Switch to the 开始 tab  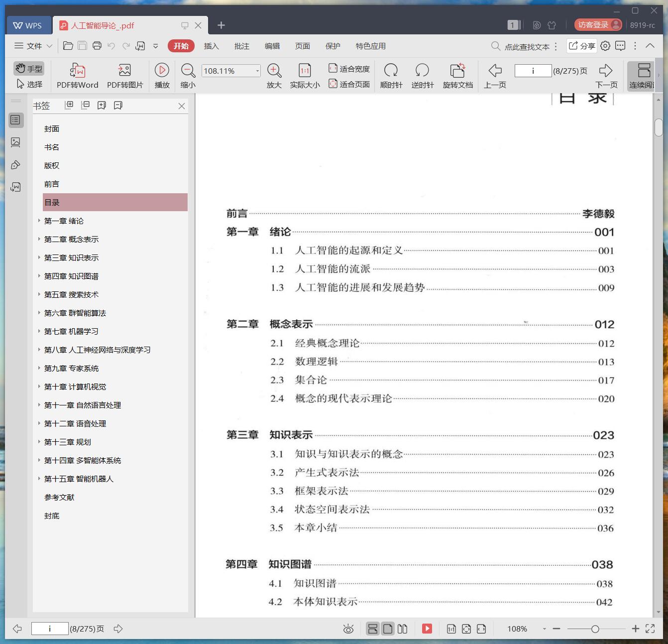(x=181, y=46)
